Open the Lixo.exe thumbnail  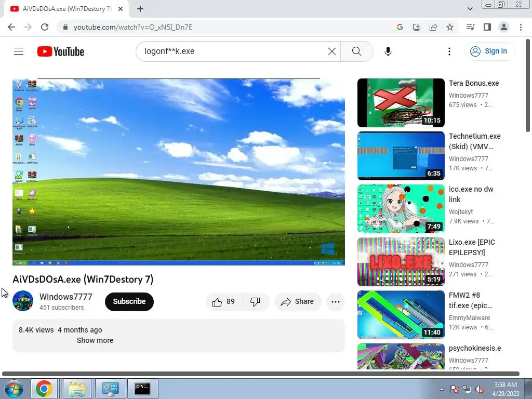[x=401, y=262]
